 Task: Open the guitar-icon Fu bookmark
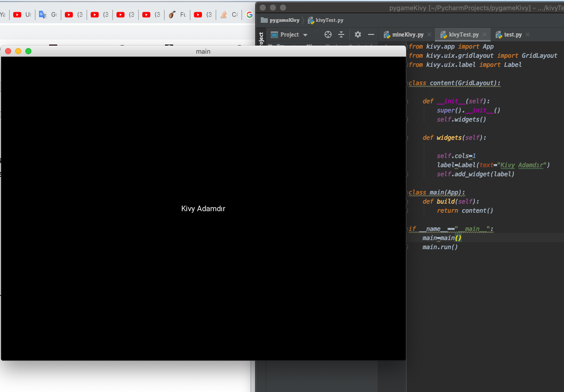[x=177, y=15]
